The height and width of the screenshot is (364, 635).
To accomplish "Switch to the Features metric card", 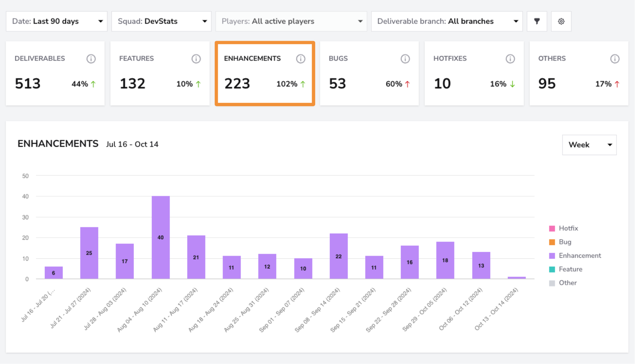I will pos(160,74).
